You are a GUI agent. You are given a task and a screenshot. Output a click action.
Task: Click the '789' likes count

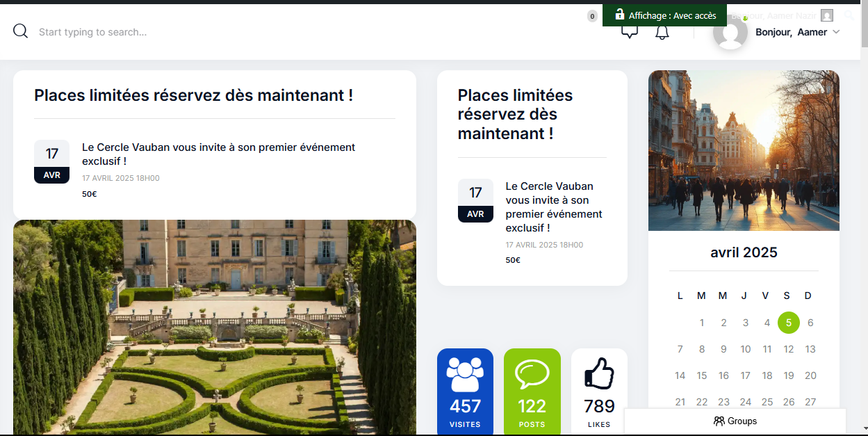[x=599, y=406]
